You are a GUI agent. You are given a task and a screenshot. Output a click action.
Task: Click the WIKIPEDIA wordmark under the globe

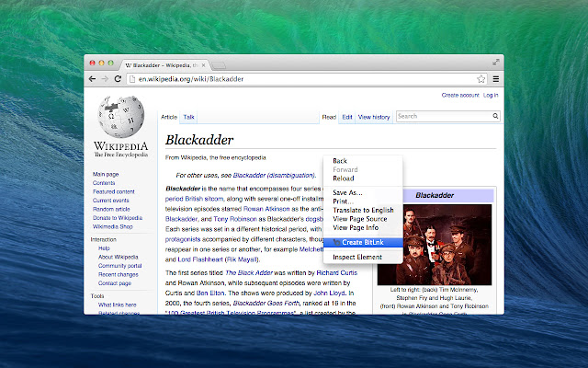pos(120,145)
